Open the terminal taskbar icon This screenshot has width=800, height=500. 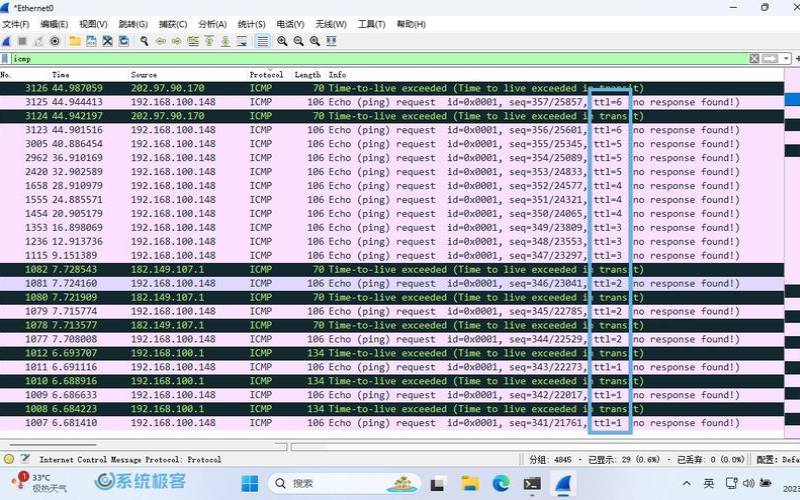click(x=532, y=483)
